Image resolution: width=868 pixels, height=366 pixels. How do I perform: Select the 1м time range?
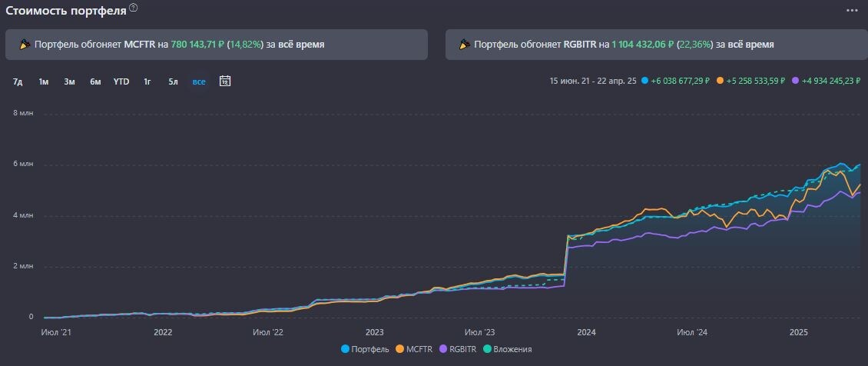(x=44, y=82)
